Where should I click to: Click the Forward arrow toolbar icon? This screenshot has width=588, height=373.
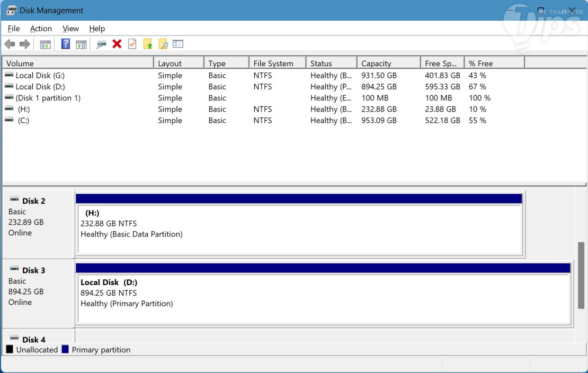[25, 44]
